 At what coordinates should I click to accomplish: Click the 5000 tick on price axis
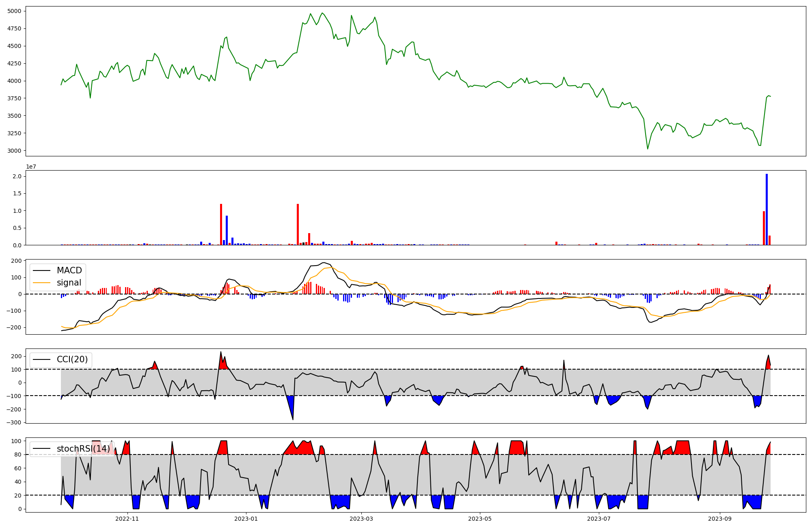point(15,11)
